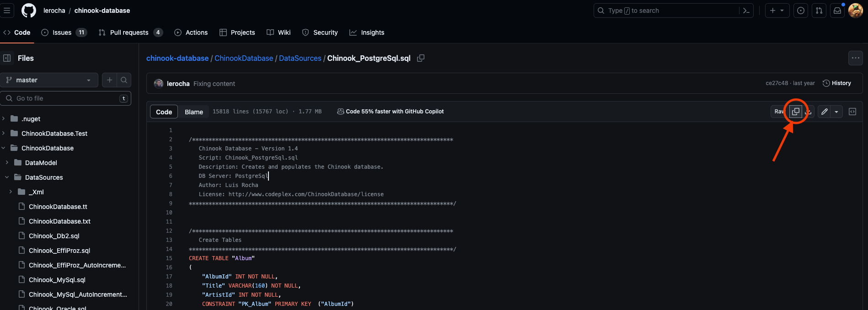The image size is (868, 310).
Task: Click the GitHub logo home icon
Action: pos(29,11)
